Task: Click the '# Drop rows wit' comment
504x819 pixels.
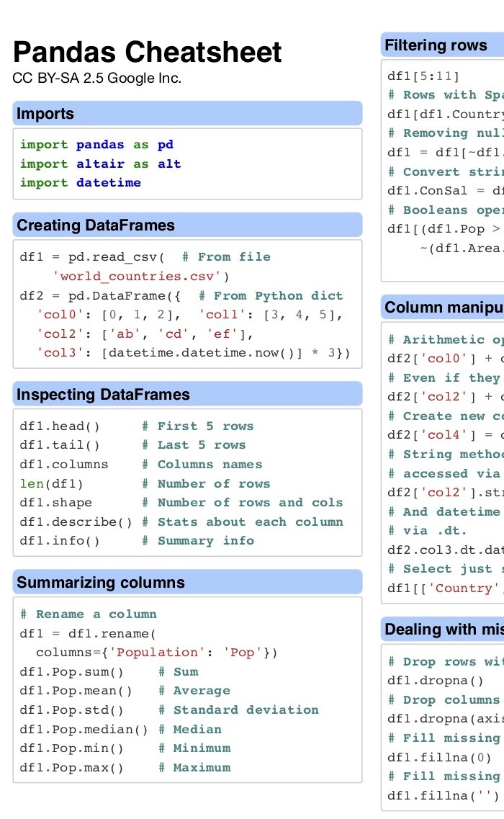Action: point(446,662)
